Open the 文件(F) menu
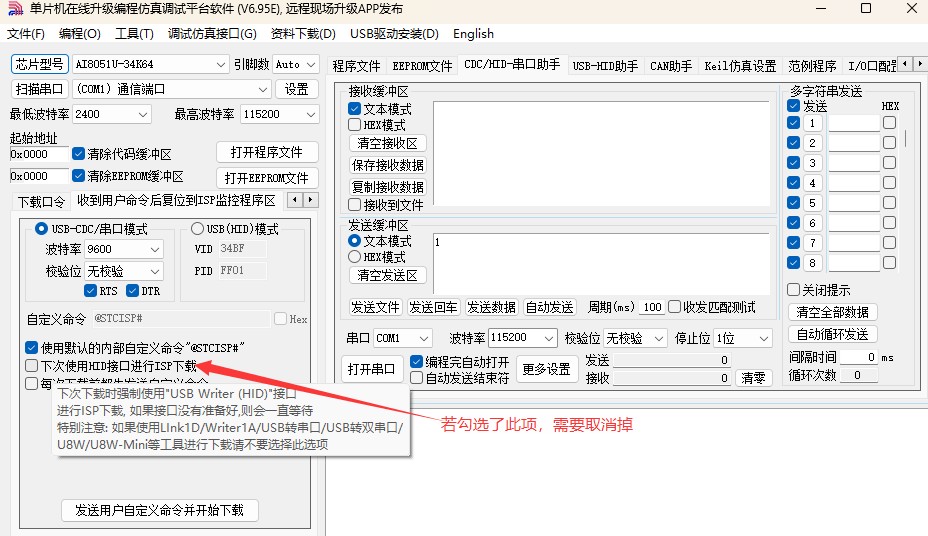928x536 pixels. point(25,34)
